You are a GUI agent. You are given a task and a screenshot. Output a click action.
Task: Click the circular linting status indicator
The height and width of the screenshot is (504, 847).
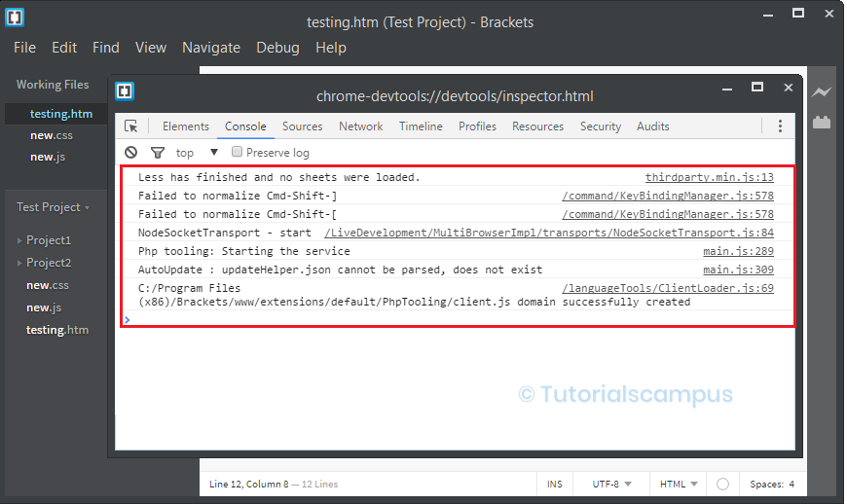pyautogui.click(x=722, y=484)
